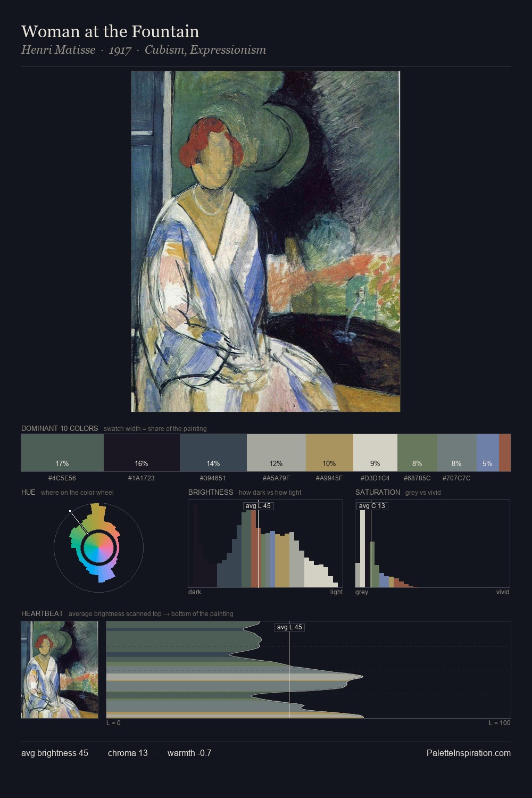Click hex code #707C7C
Image resolution: width=532 pixels, height=798 pixels.
(x=456, y=478)
